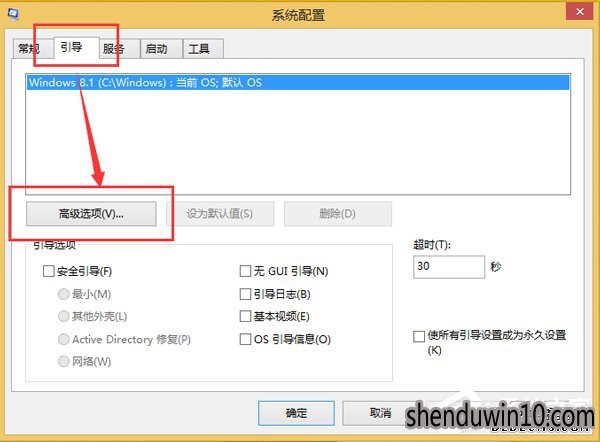Click the 超时 timeout seconds field

pos(449,267)
